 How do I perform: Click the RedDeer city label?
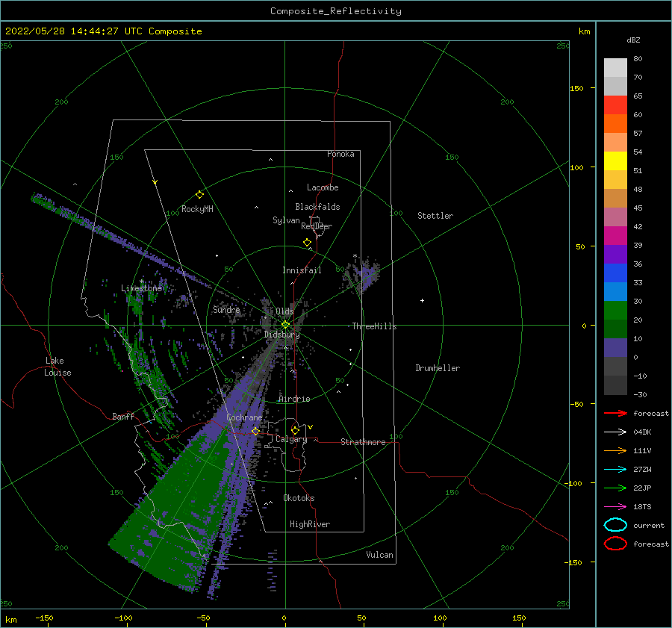317,226
